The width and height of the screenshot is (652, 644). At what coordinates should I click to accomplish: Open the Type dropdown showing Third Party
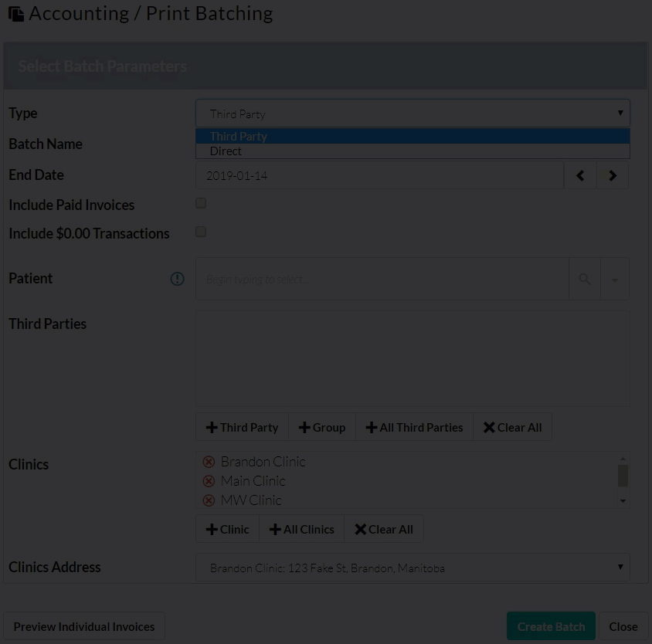pyautogui.click(x=413, y=113)
